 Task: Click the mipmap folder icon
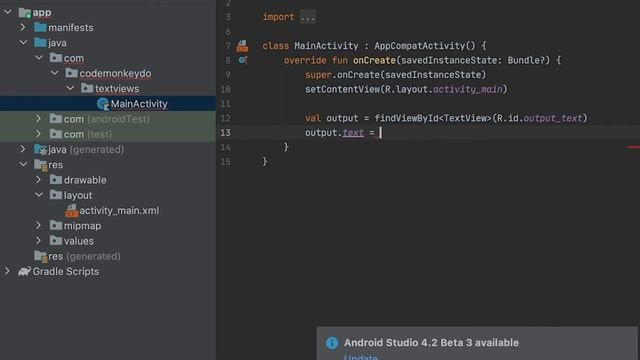[56, 225]
